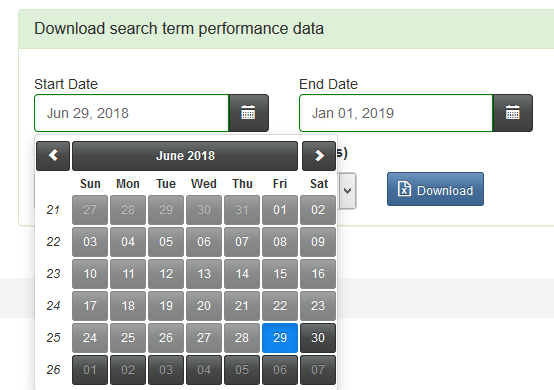The width and height of the screenshot is (554, 390).
Task: Choose June 21 in the calendar
Action: 242,306
